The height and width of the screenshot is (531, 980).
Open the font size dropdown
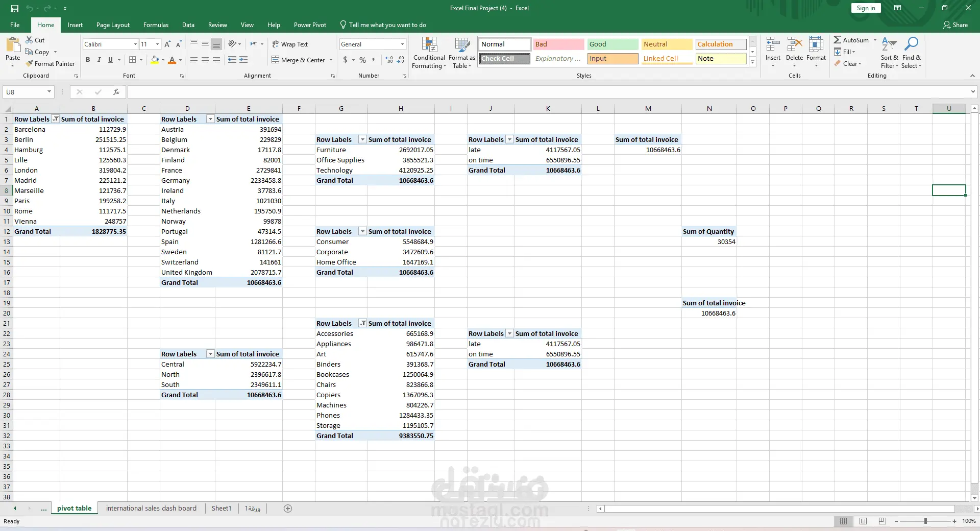pos(157,44)
